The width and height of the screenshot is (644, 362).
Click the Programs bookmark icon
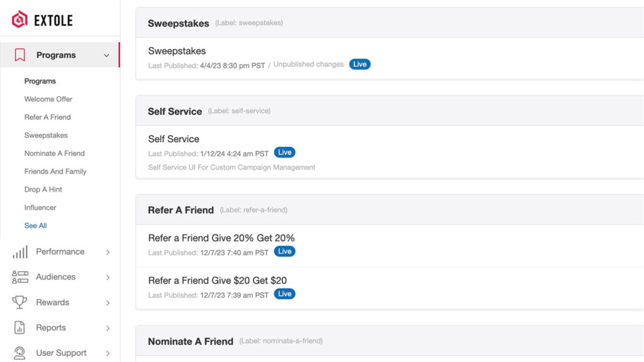click(20, 55)
